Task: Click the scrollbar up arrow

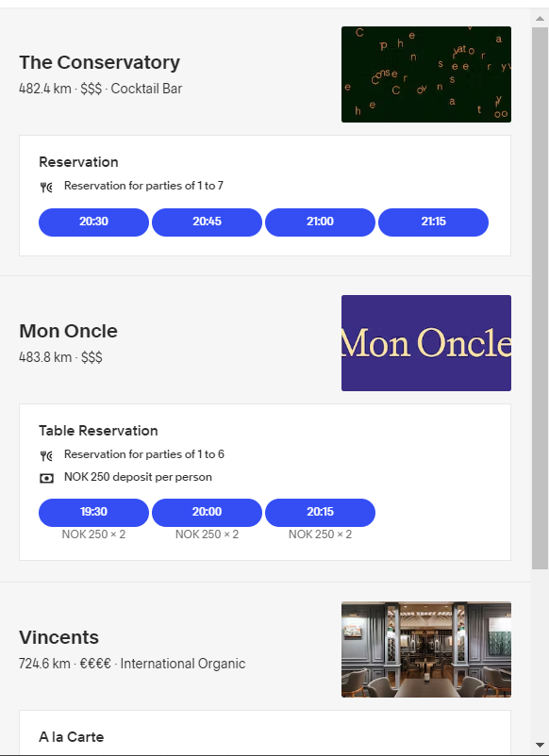Action: [540, 18]
